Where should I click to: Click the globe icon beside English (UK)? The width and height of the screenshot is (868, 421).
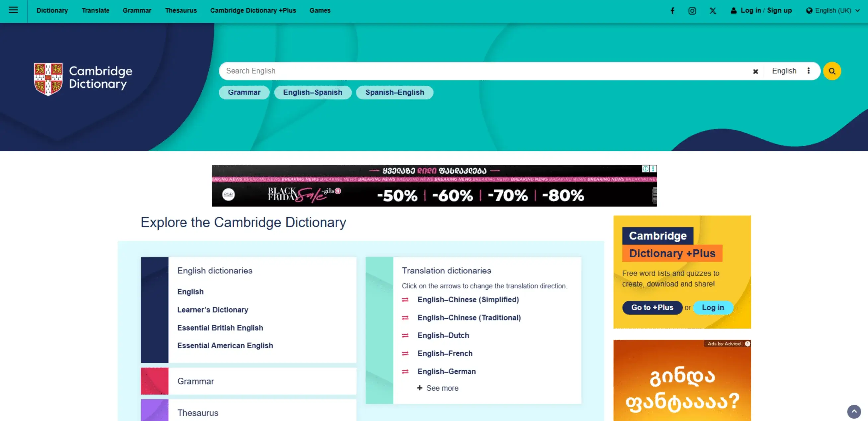pyautogui.click(x=809, y=10)
